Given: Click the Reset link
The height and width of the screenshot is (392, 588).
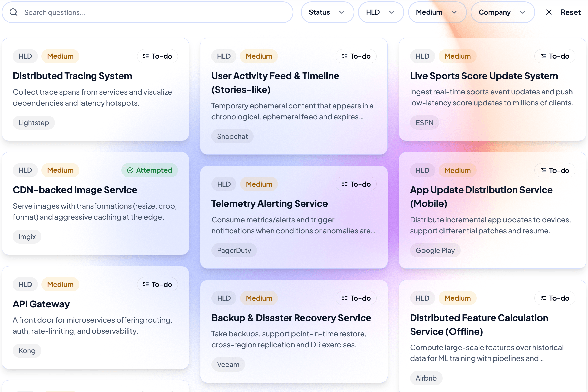Looking at the screenshot, I should pos(570,12).
